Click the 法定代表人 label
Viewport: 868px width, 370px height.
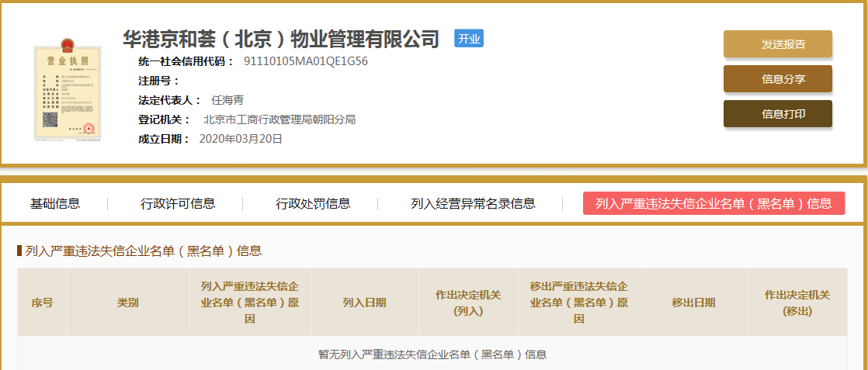[170, 100]
